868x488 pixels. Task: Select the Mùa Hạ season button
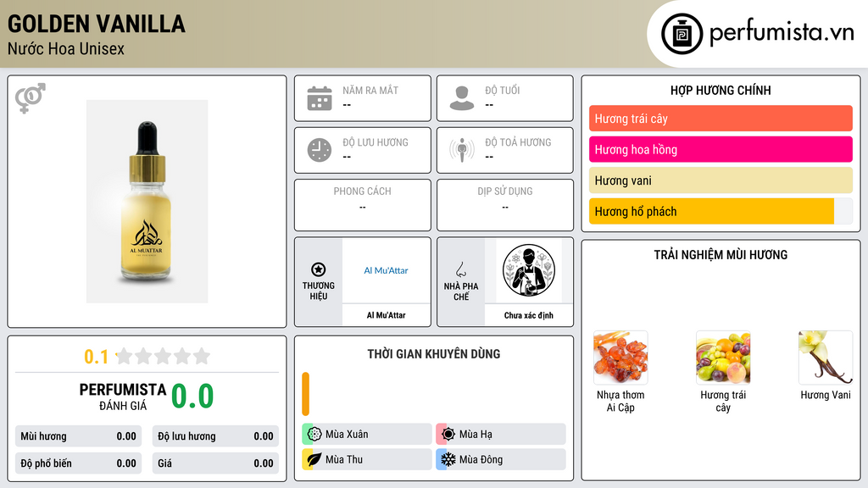[x=501, y=434]
